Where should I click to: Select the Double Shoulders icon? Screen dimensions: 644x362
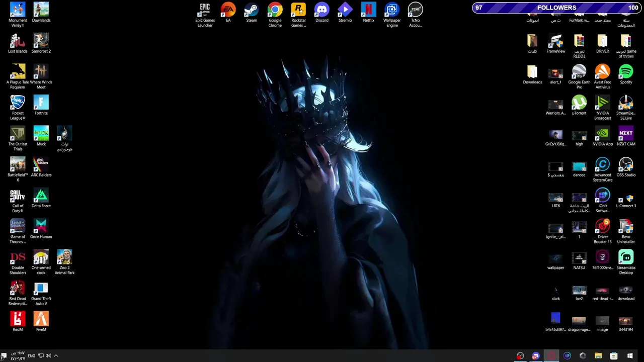pyautogui.click(x=18, y=262)
